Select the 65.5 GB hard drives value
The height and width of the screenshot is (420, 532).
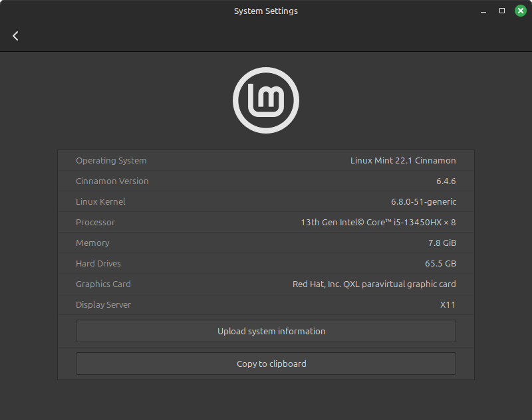(440, 263)
